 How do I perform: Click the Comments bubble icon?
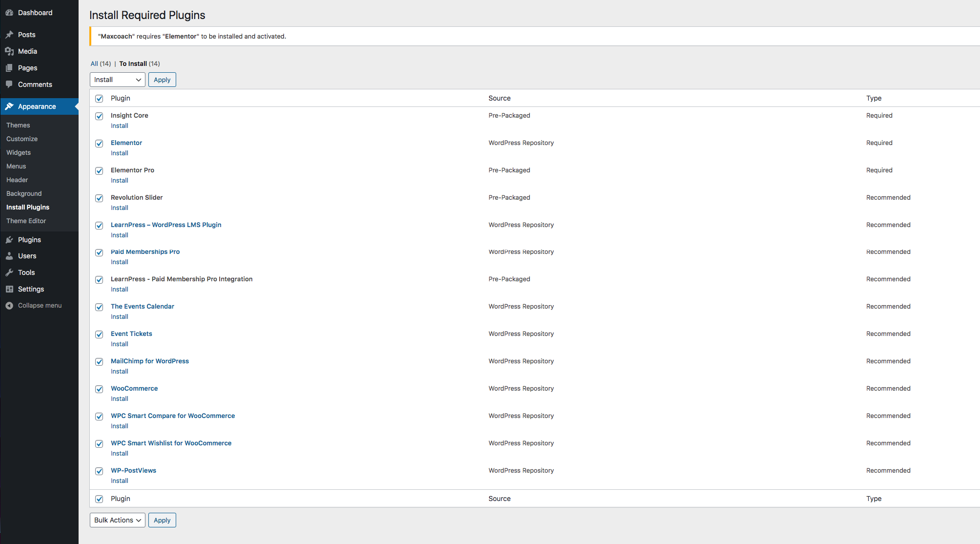click(x=9, y=84)
